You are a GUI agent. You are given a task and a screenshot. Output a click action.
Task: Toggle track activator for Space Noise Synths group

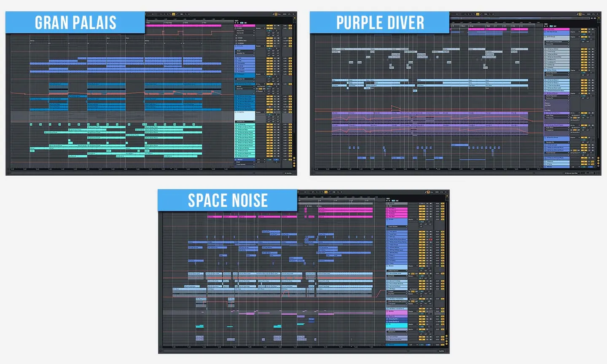coord(421,312)
